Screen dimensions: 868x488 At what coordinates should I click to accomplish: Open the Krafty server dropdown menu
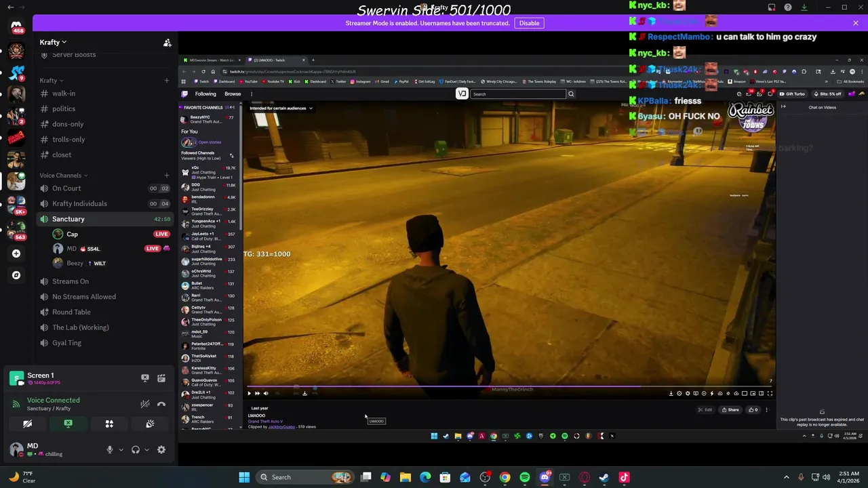click(x=53, y=42)
